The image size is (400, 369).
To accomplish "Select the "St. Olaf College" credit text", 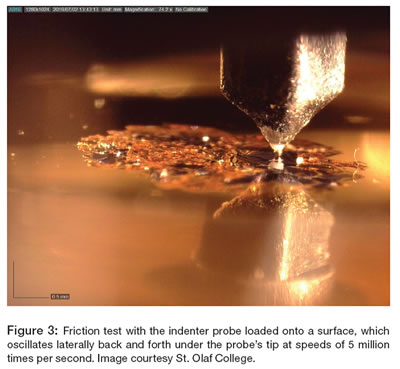I will pyautogui.click(x=213, y=359).
